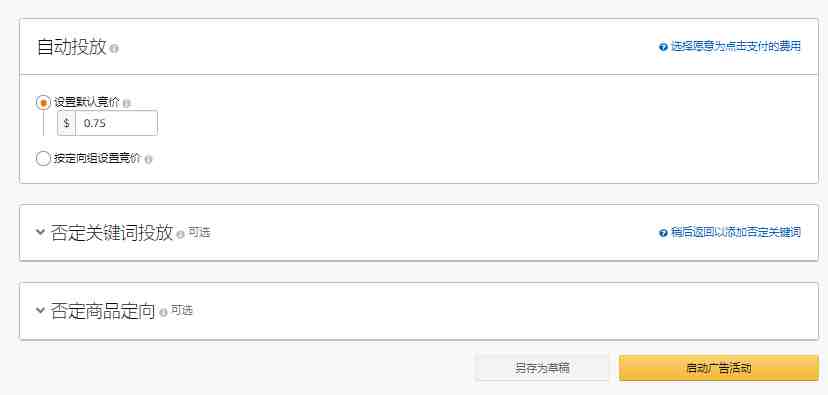Viewport: 828px width, 395px height.
Task: Click info icon next to 自动投放 heading
Action: (114, 49)
